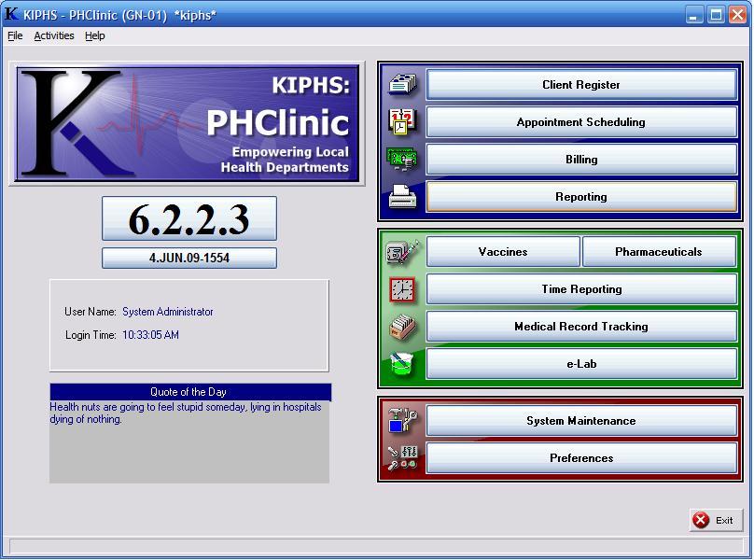The width and height of the screenshot is (754, 560).
Task: Click the Medical Record Tracking file box icon
Action: [402, 328]
